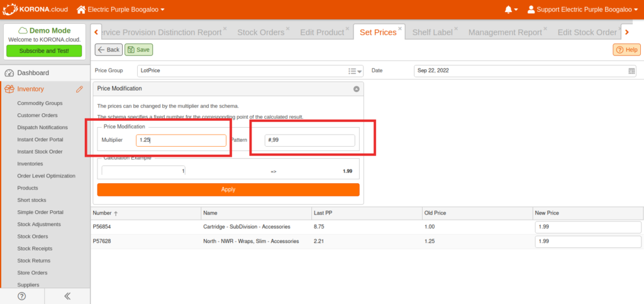Open Order Level Optimization
644x304 pixels.
point(47,176)
